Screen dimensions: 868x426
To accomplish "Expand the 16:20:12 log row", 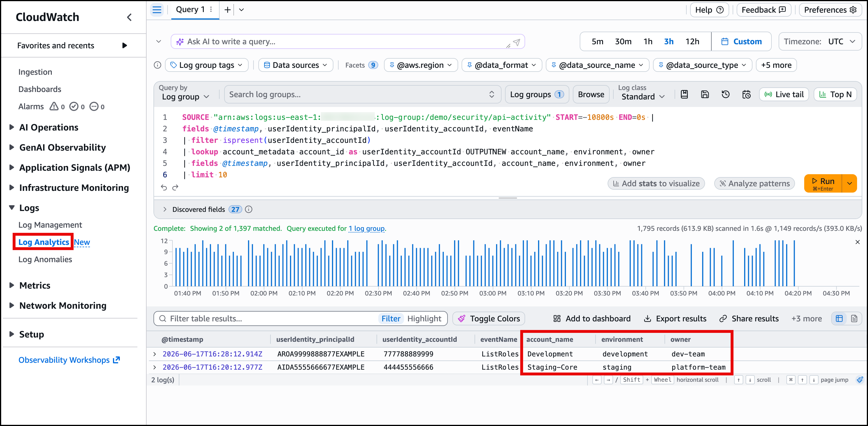I will (155, 367).
